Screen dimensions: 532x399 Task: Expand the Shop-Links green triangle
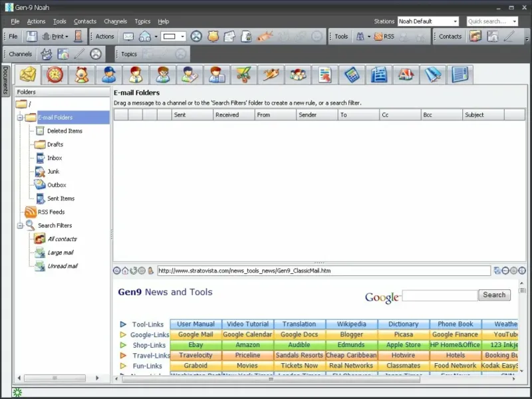(123, 345)
